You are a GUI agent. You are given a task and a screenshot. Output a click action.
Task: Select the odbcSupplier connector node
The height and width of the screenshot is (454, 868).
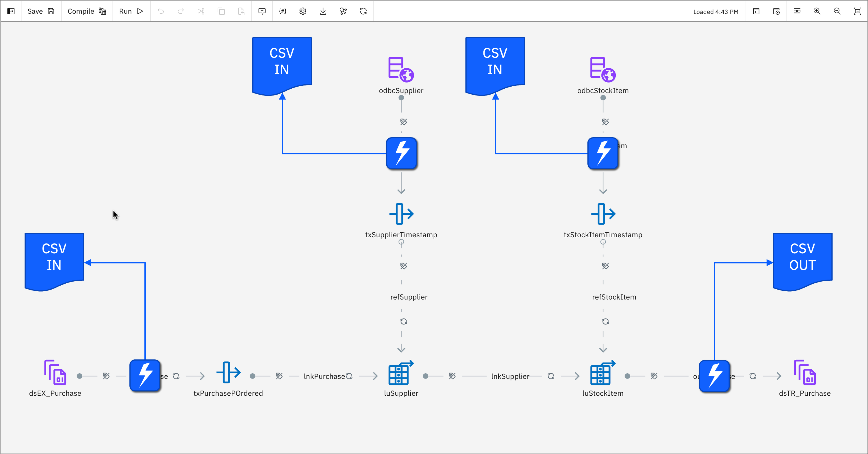401,69
